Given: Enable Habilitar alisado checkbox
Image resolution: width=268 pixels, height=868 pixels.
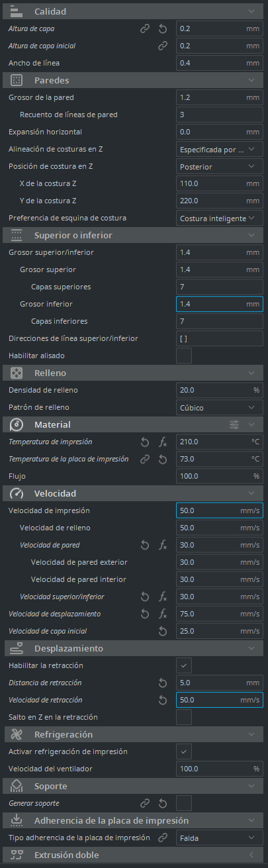Looking at the screenshot, I should tap(184, 356).
